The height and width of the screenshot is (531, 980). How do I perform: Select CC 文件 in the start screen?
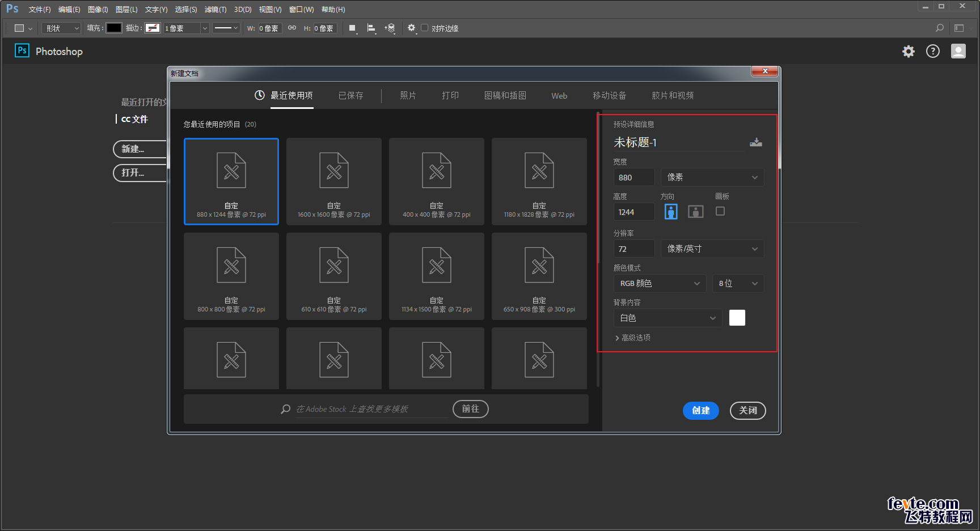click(134, 119)
